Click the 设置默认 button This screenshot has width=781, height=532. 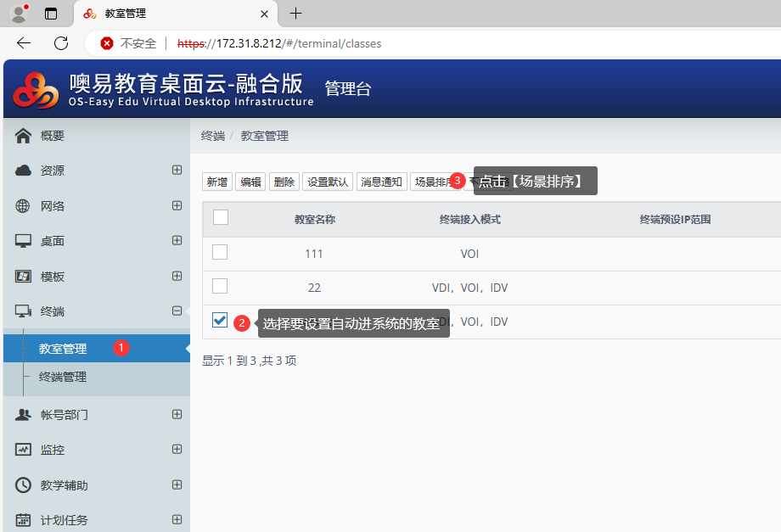(x=328, y=182)
